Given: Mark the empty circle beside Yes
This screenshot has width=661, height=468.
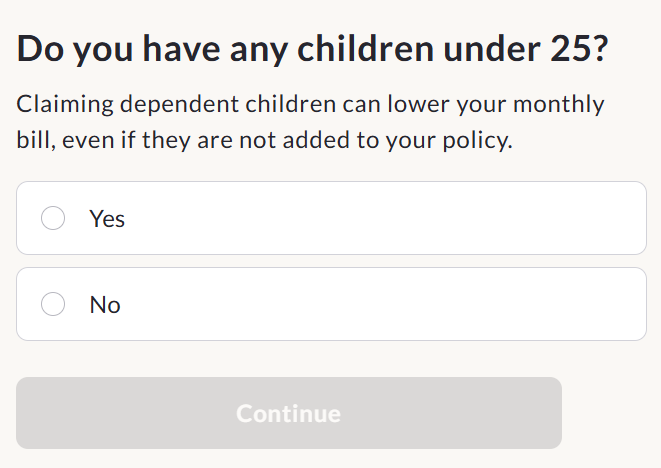Looking at the screenshot, I should (53, 218).
